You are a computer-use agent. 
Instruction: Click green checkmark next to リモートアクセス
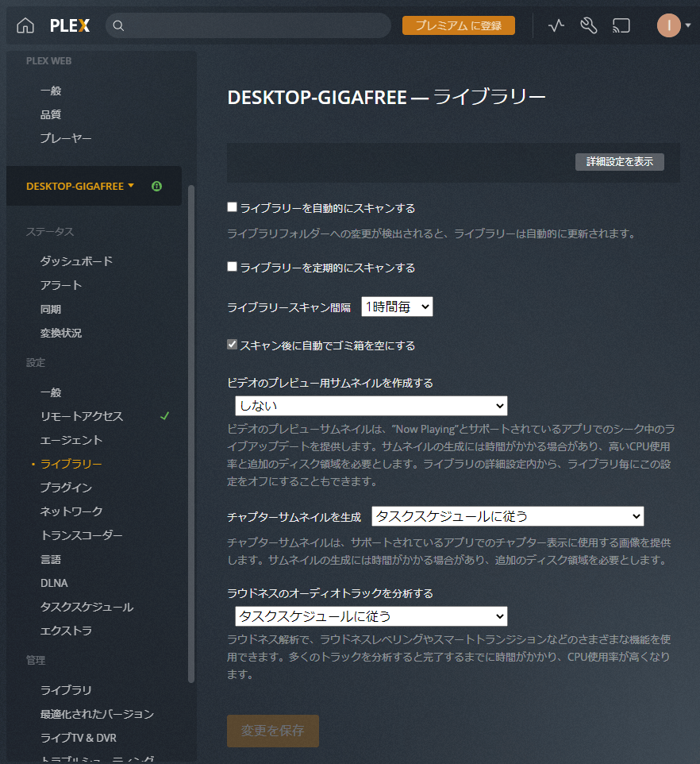coord(165,416)
